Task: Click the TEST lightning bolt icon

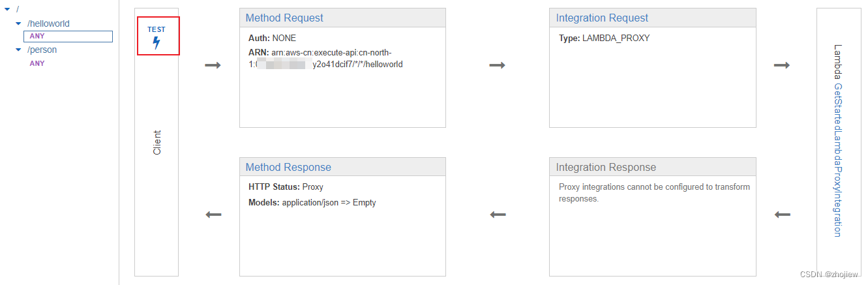Action: click(157, 44)
